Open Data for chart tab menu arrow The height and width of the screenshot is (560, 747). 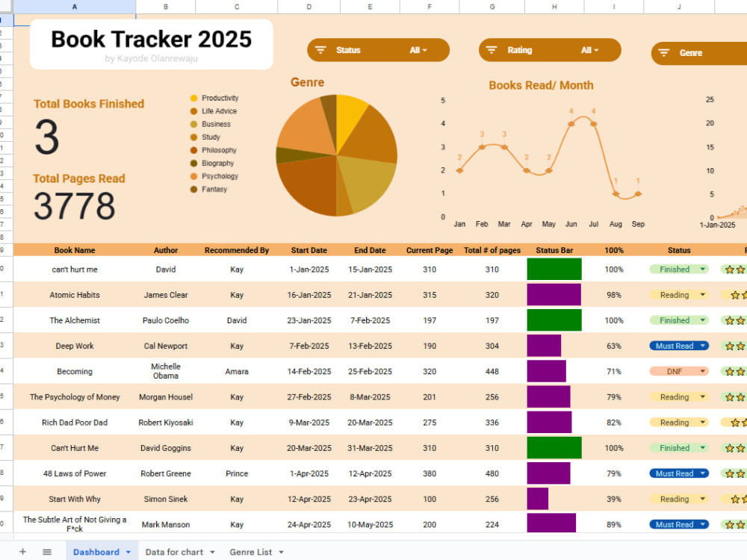212,553
